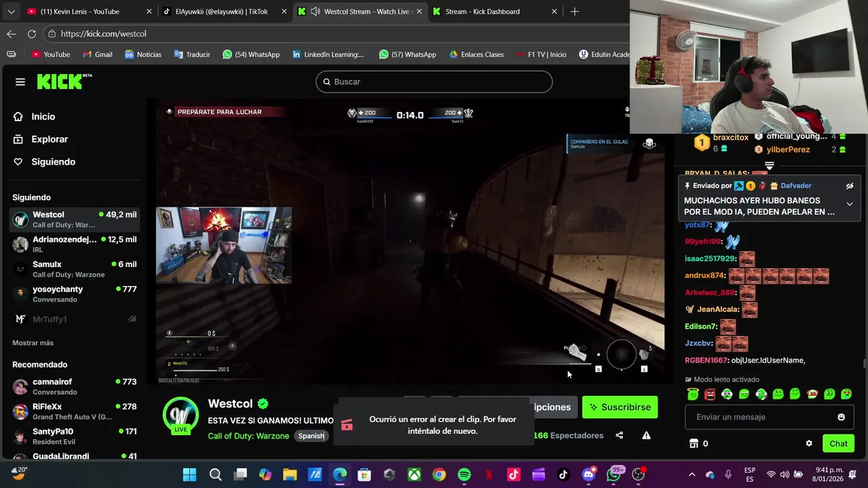This screenshot has height=488, width=868.
Task: Open recommended channel RiFleXx
Action: click(x=75, y=411)
